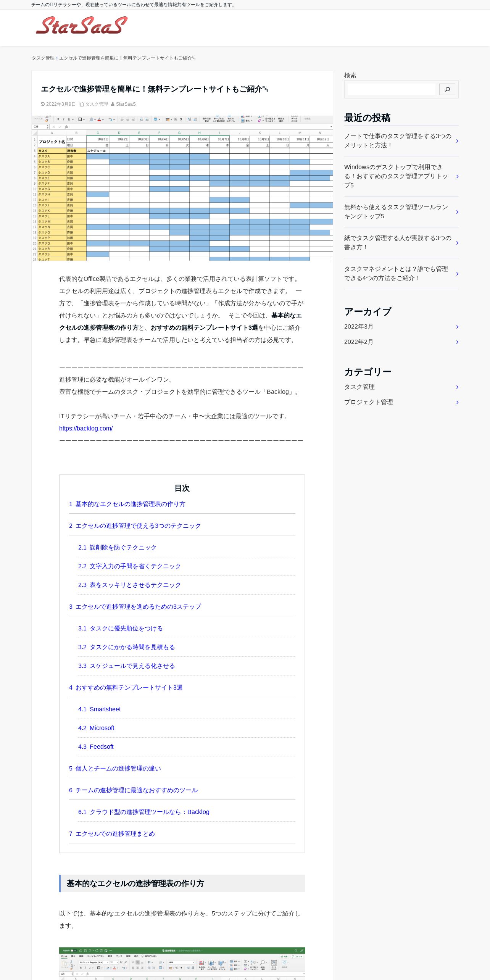Jump to 1 基本的なエクセルの進捗管理表の作り方
The image size is (490, 980).
click(127, 504)
